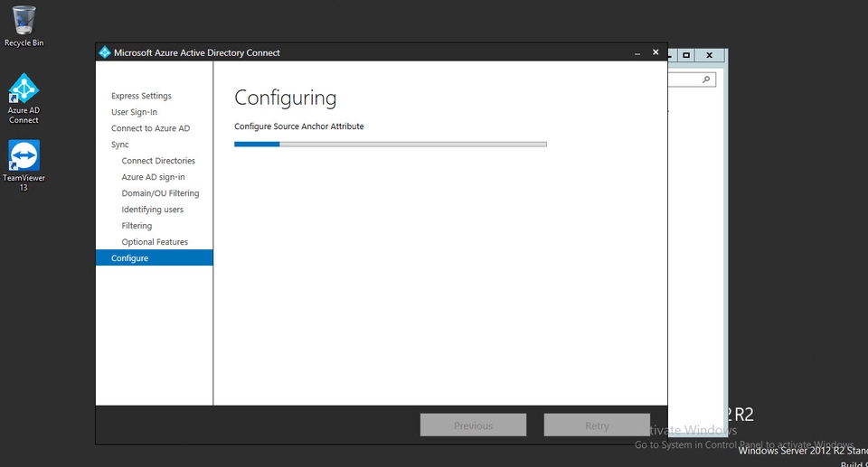This screenshot has width=868, height=467.
Task: Click the Retry button
Action: (x=597, y=425)
